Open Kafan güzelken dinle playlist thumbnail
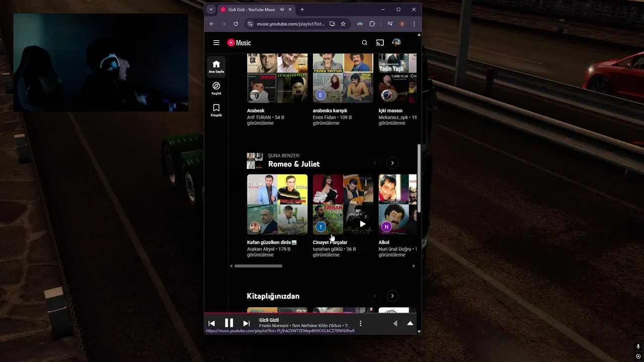The width and height of the screenshot is (644, 362). 277,205
